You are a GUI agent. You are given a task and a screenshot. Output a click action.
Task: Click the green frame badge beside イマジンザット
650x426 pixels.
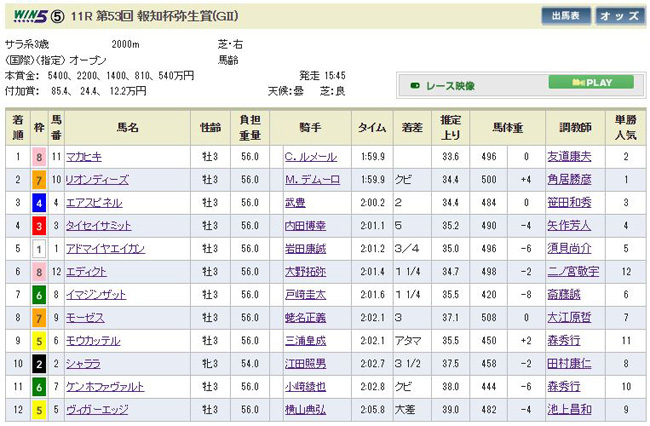[39, 294]
